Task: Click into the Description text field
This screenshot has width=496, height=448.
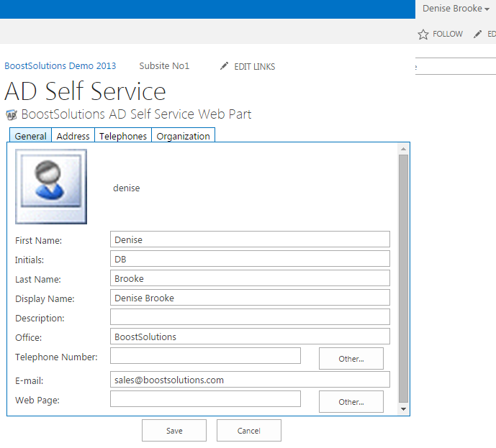Action: (250, 317)
